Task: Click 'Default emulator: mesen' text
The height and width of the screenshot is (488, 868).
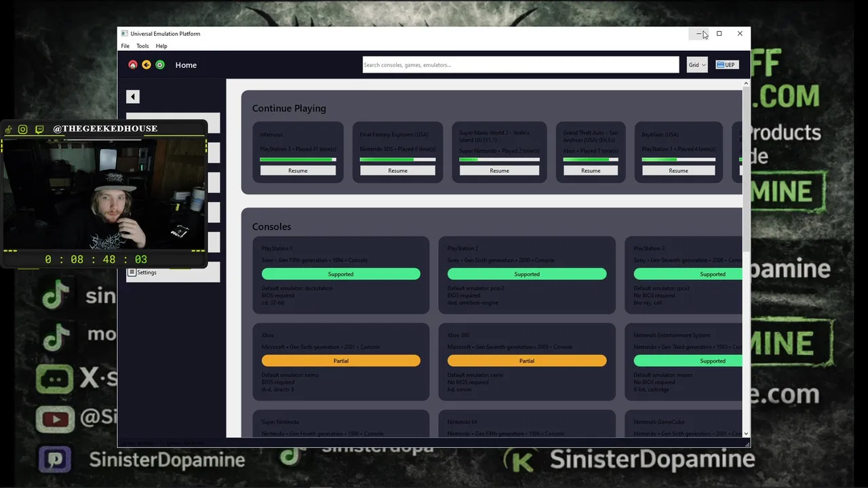Action: pos(663,375)
